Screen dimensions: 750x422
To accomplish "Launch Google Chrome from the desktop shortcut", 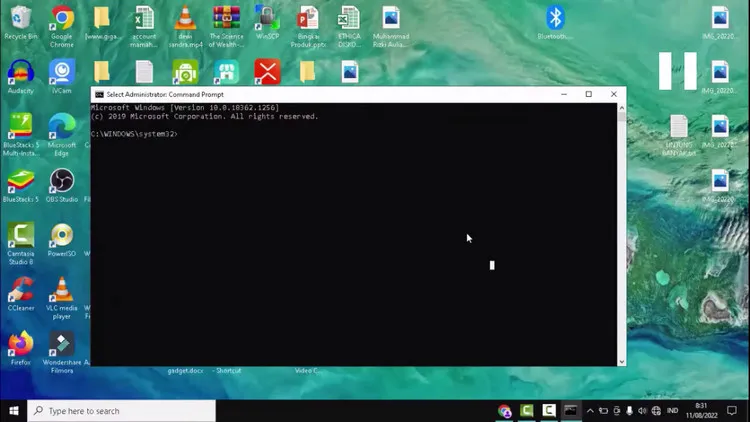I will 62,26.
